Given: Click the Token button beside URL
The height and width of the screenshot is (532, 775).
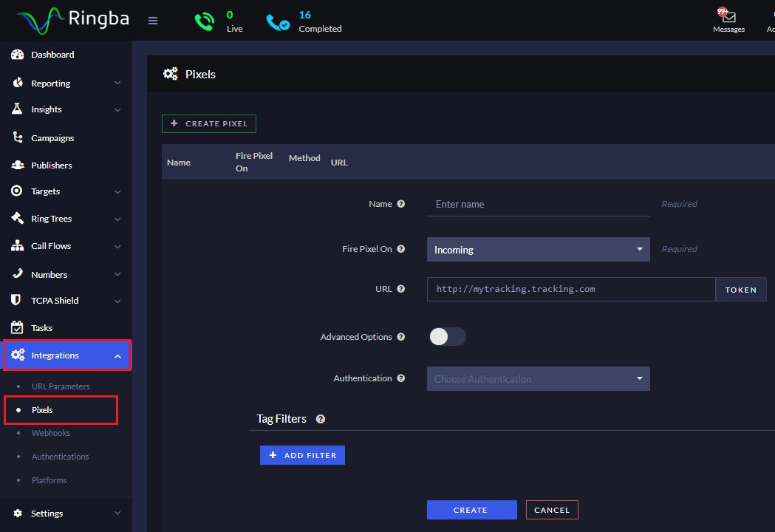Looking at the screenshot, I should click(741, 290).
